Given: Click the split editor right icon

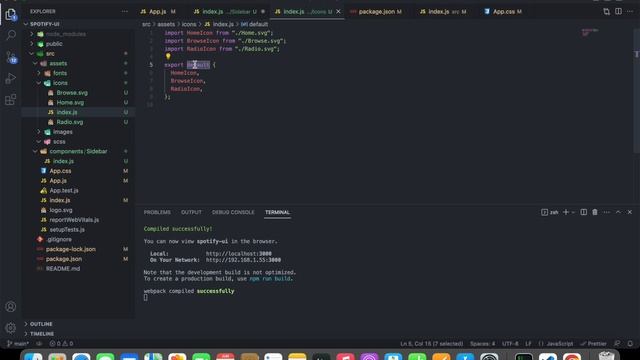Looking at the screenshot, I should tap(618, 11).
